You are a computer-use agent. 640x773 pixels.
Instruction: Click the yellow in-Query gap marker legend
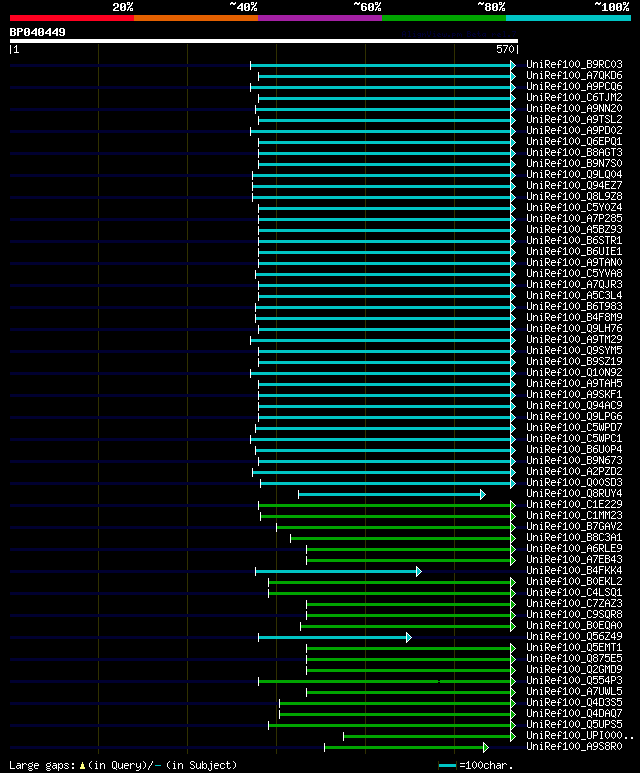click(82, 766)
